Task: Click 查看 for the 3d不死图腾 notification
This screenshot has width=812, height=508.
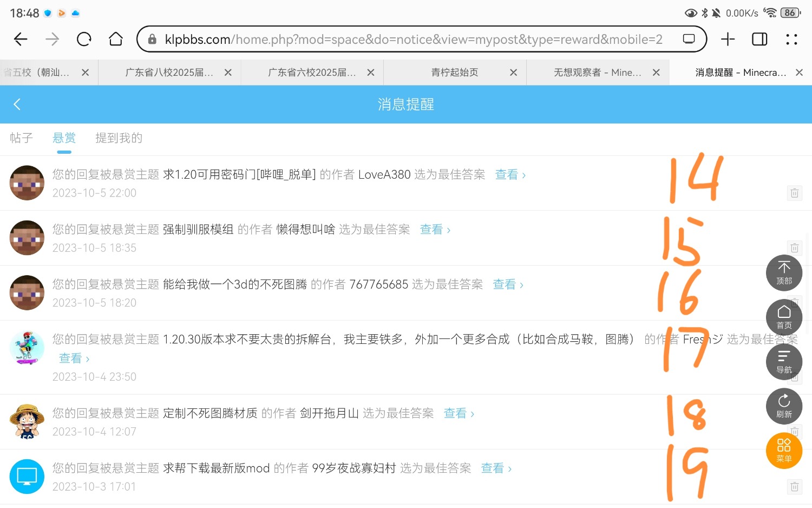Action: pyautogui.click(x=508, y=284)
